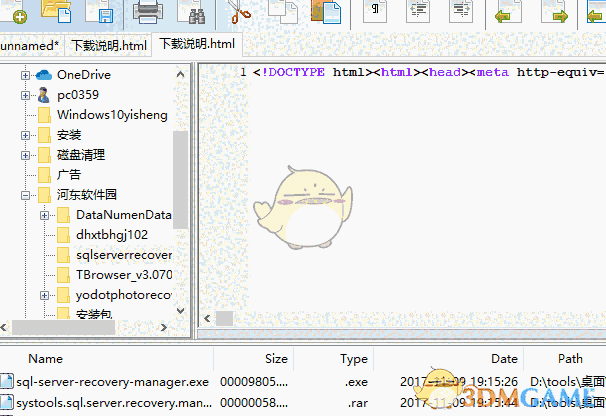Click the 00009805.... size cell

coord(254,382)
